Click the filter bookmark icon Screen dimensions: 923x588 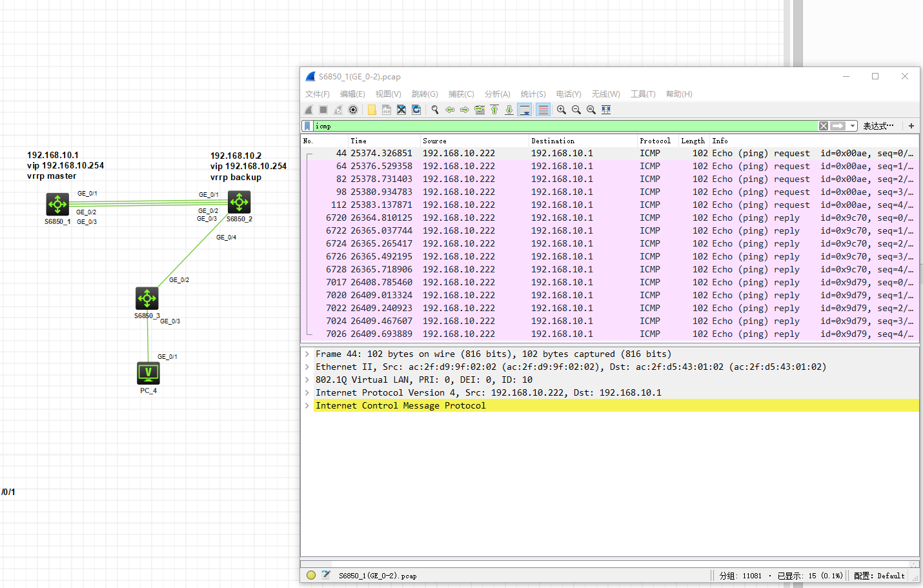pos(308,126)
